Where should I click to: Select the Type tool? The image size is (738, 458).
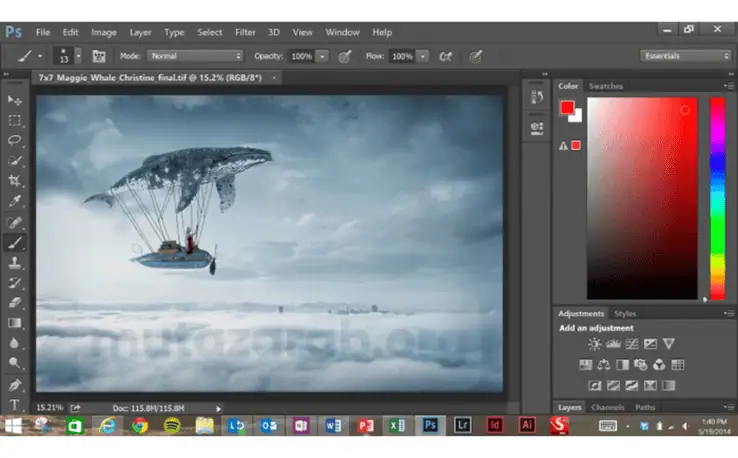pyautogui.click(x=15, y=405)
